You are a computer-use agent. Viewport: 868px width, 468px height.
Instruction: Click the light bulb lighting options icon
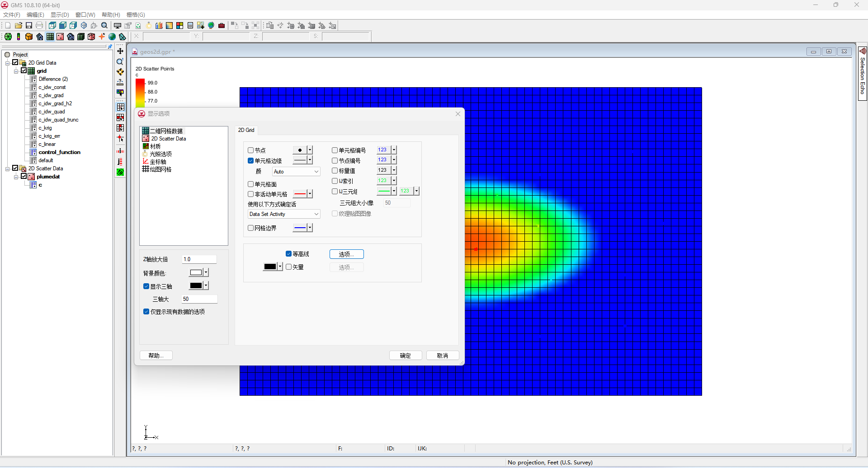pos(149,26)
